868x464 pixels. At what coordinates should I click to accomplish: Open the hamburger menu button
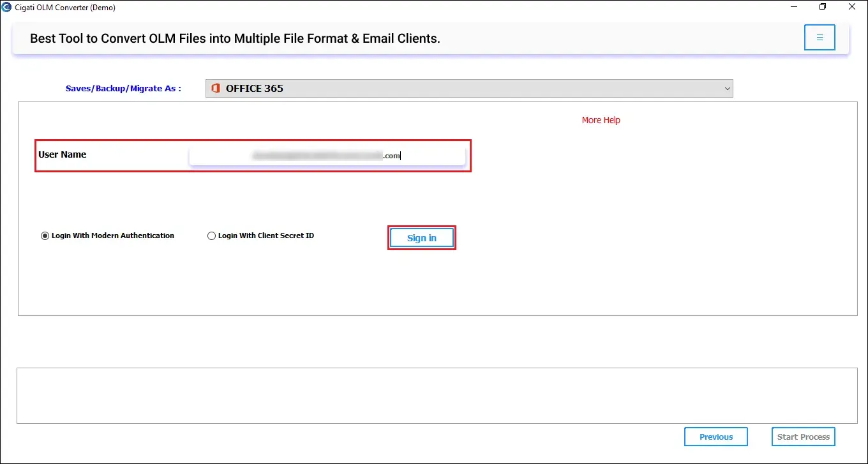[x=820, y=38]
